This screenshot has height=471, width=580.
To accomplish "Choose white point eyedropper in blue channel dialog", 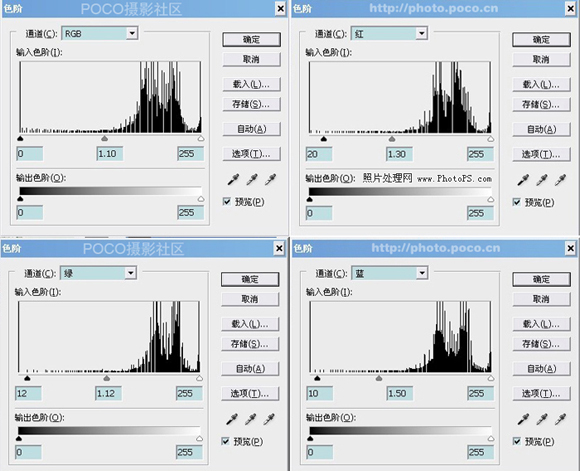I will tap(560, 419).
